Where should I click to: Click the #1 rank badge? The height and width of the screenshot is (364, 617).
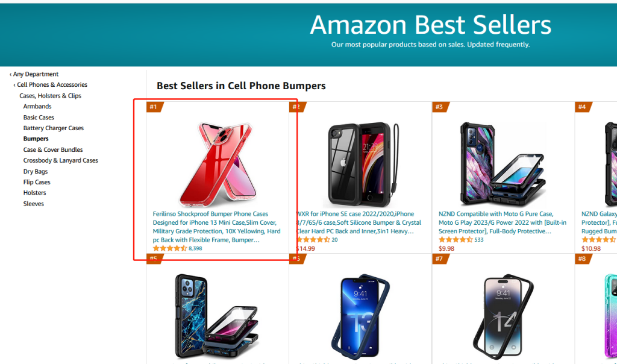154,107
